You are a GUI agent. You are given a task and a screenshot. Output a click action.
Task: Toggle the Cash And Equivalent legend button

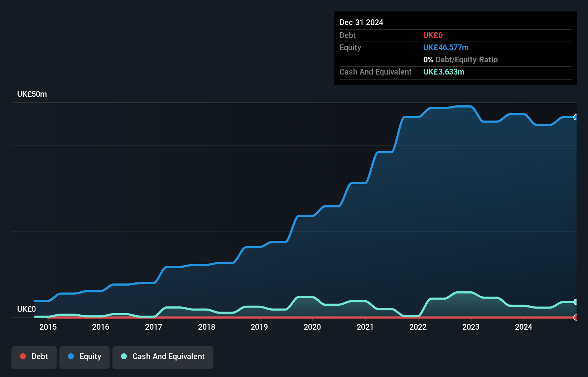tap(163, 357)
